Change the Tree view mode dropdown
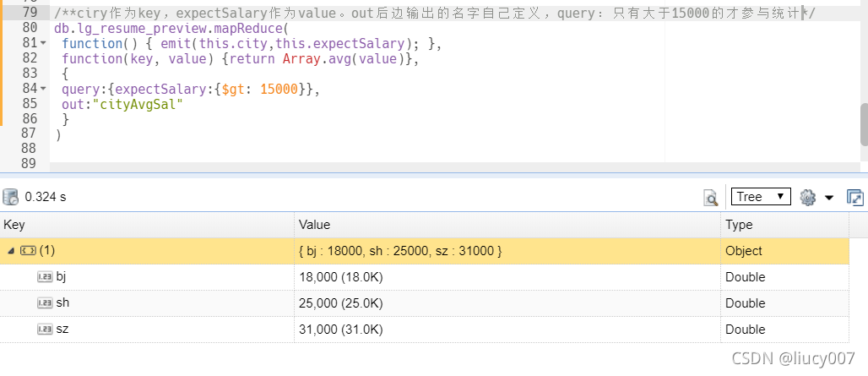The image size is (868, 376). (761, 197)
